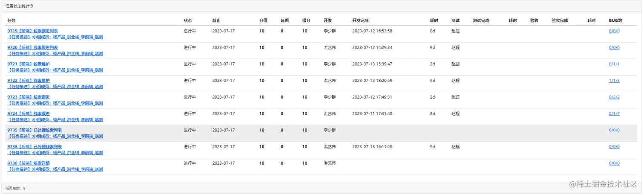
Task: Click the 任务 column header
Action: [11, 20]
